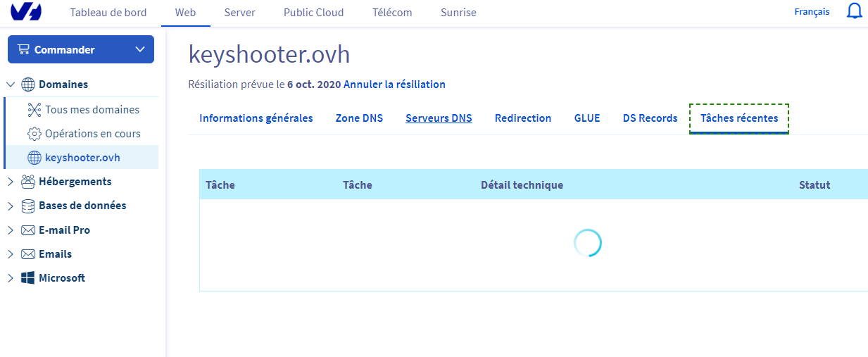
Task: Click the globe icon beside Domaines
Action: click(x=28, y=84)
